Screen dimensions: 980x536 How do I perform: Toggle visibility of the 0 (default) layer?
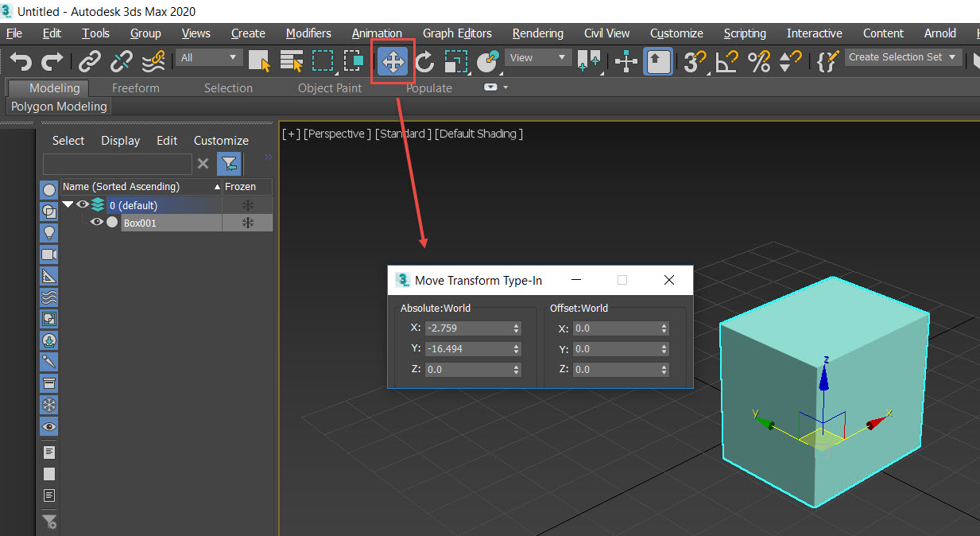point(82,204)
